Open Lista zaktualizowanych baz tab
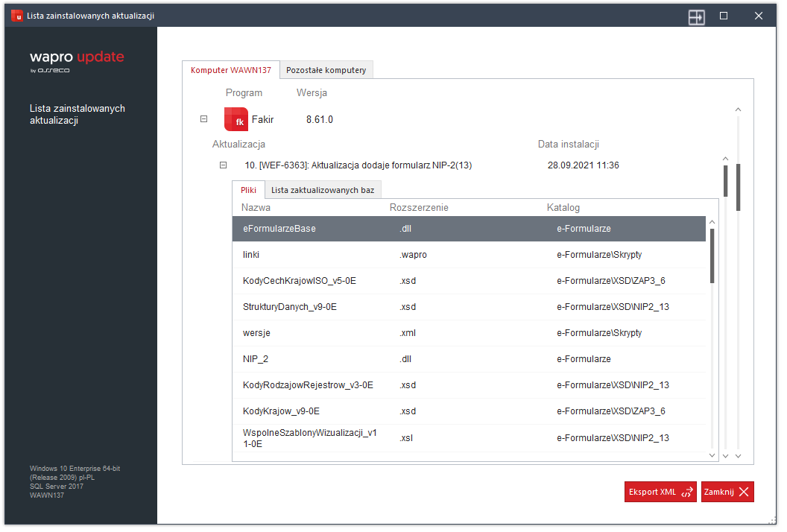This screenshot has width=787, height=532. (x=323, y=190)
